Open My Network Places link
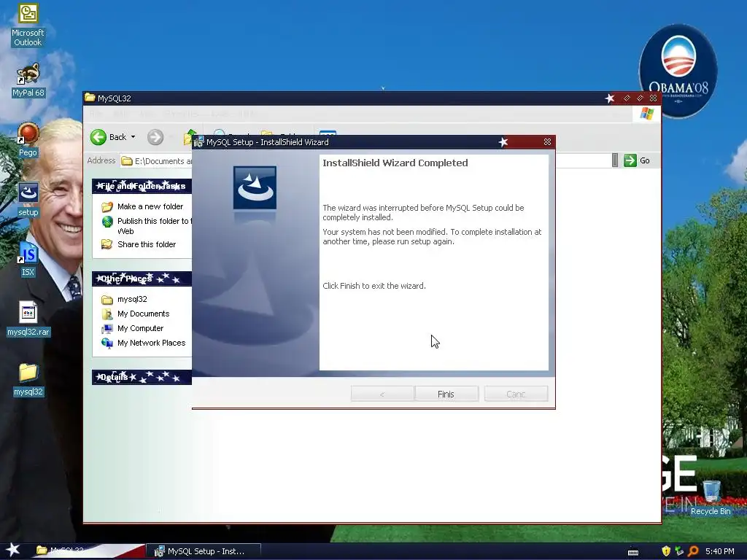This screenshot has height=560, width=747. [x=151, y=343]
